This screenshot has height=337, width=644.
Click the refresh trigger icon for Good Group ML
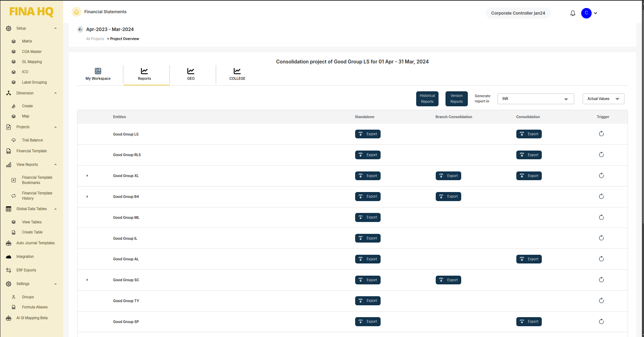(601, 217)
